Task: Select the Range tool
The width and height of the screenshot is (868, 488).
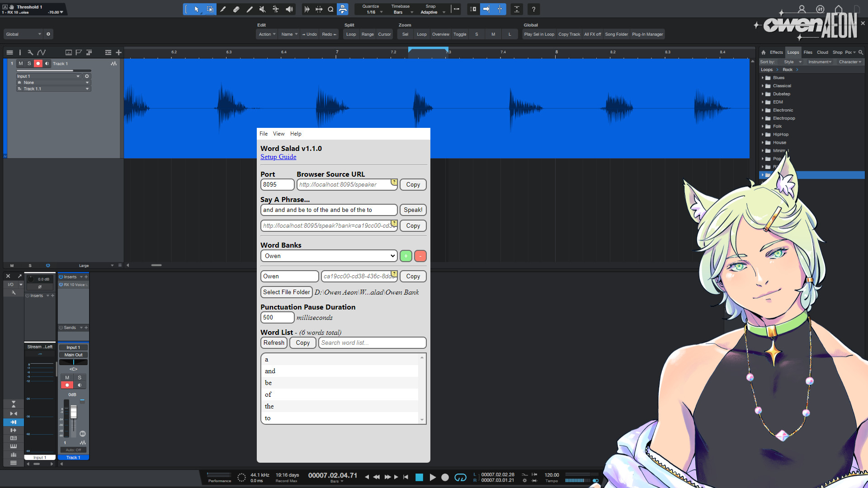Action: pyautogui.click(x=210, y=9)
